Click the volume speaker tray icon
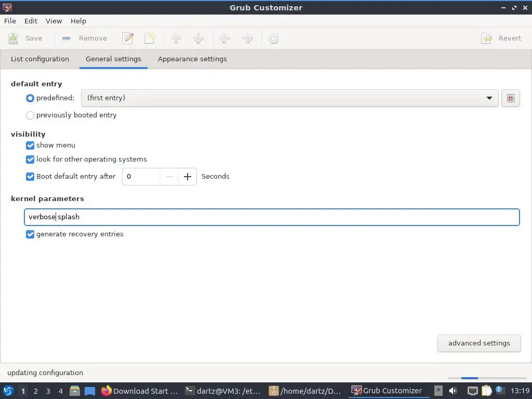Viewport: 532px width, 399px height. click(x=453, y=391)
